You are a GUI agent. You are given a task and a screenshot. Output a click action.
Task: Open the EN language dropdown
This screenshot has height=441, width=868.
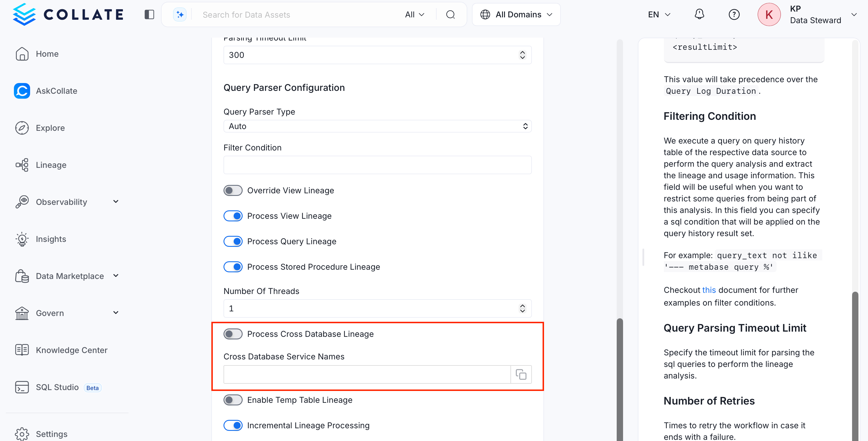pyautogui.click(x=659, y=14)
